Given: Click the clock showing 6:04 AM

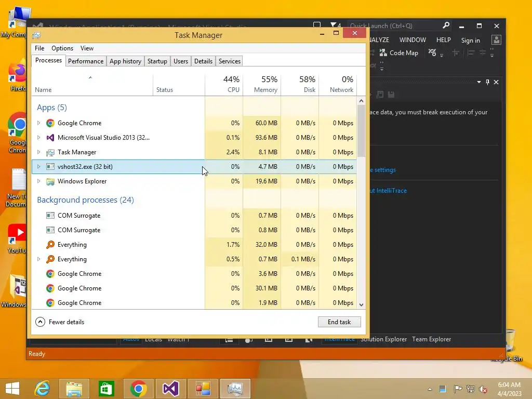Looking at the screenshot, I should (x=509, y=385).
